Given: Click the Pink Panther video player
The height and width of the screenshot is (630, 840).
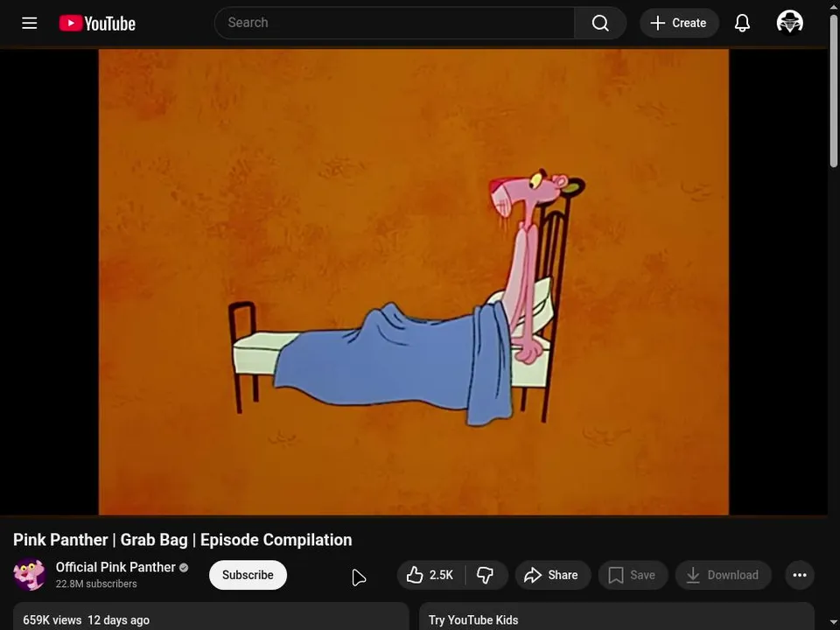Looking at the screenshot, I should (x=414, y=282).
